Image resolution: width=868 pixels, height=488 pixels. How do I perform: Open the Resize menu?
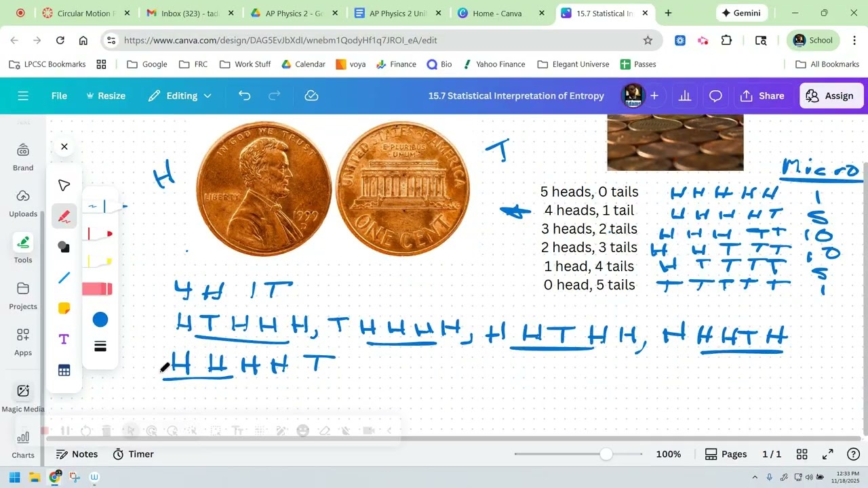coord(105,96)
